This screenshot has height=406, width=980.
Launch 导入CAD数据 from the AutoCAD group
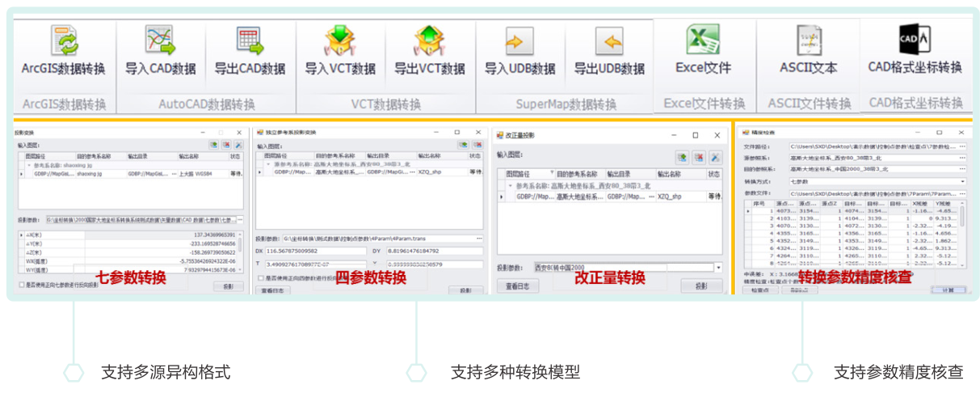tap(160, 52)
